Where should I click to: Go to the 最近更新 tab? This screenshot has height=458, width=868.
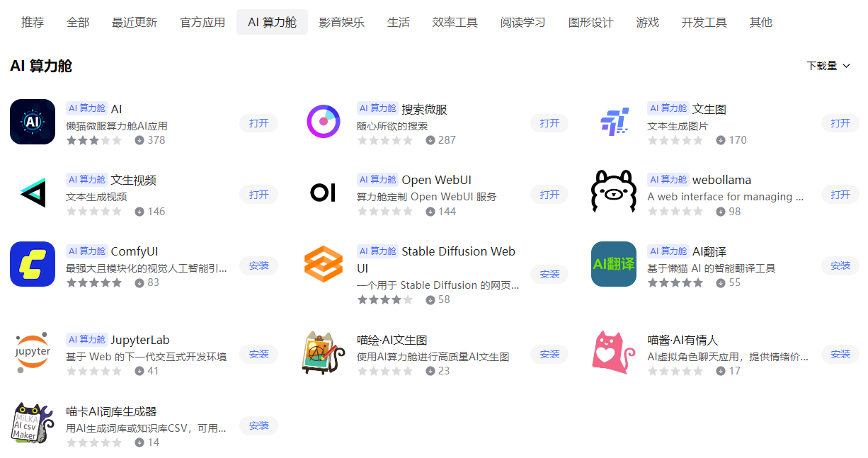[135, 22]
